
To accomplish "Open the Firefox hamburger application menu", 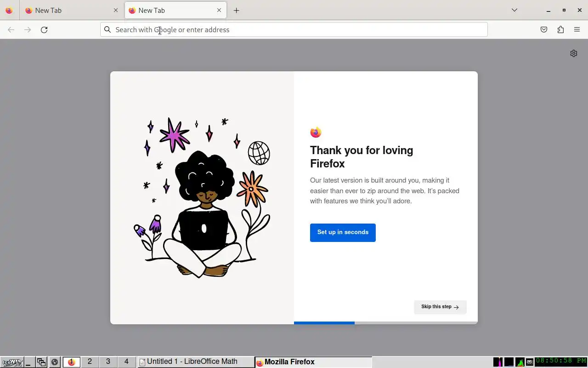I will pyautogui.click(x=577, y=29).
